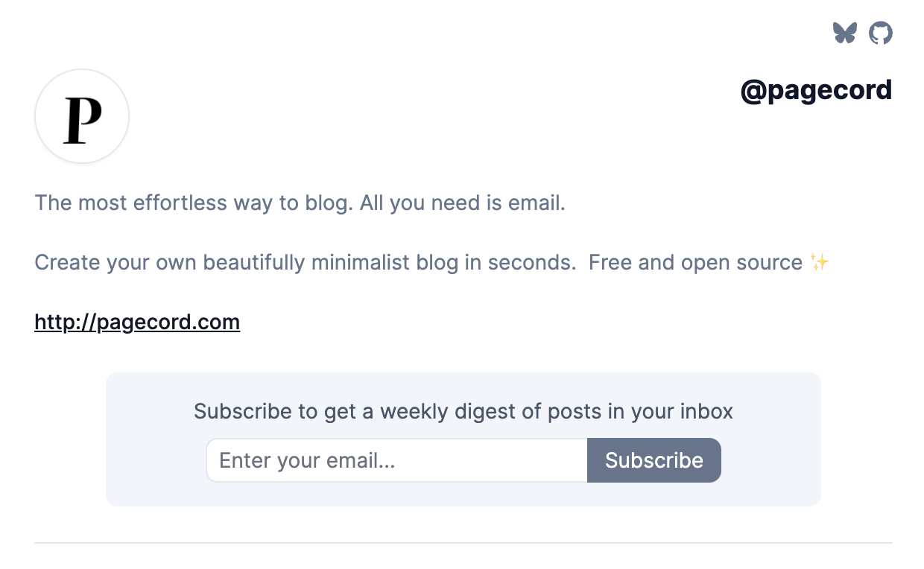The width and height of the screenshot is (924, 569).
Task: Focus the Enter your email field
Action: pyautogui.click(x=396, y=460)
